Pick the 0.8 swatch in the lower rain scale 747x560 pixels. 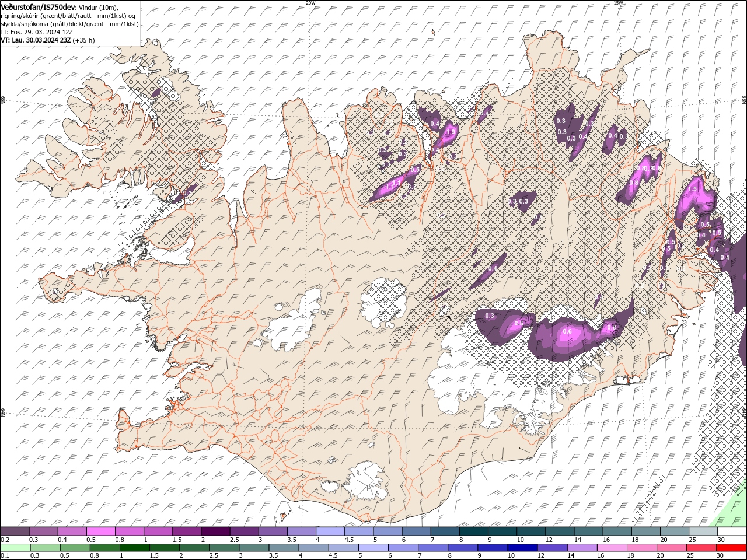coord(104,548)
